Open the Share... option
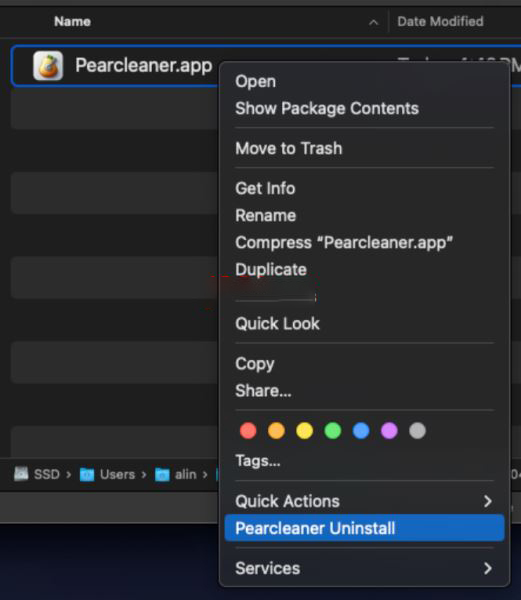This screenshot has width=521, height=600. coord(263,391)
